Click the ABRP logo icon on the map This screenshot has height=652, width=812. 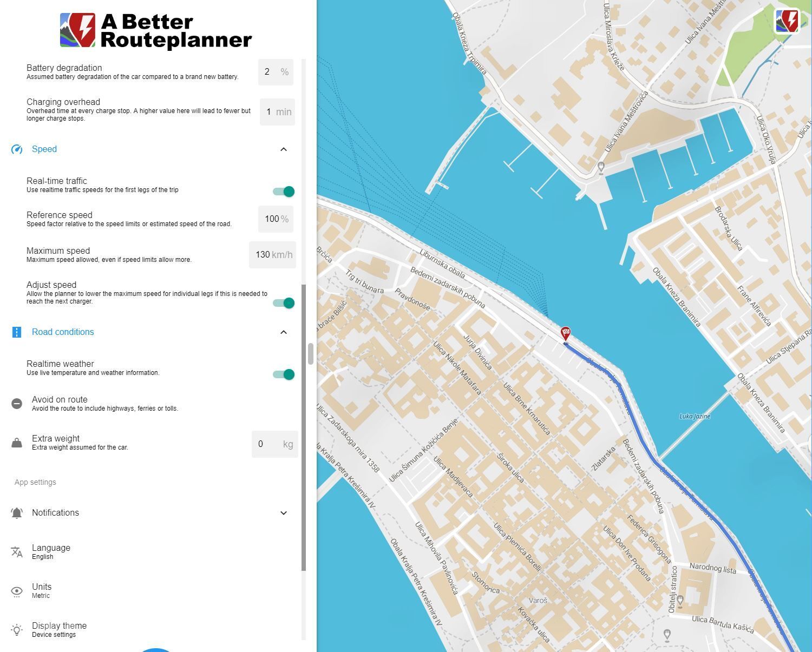coord(787,19)
